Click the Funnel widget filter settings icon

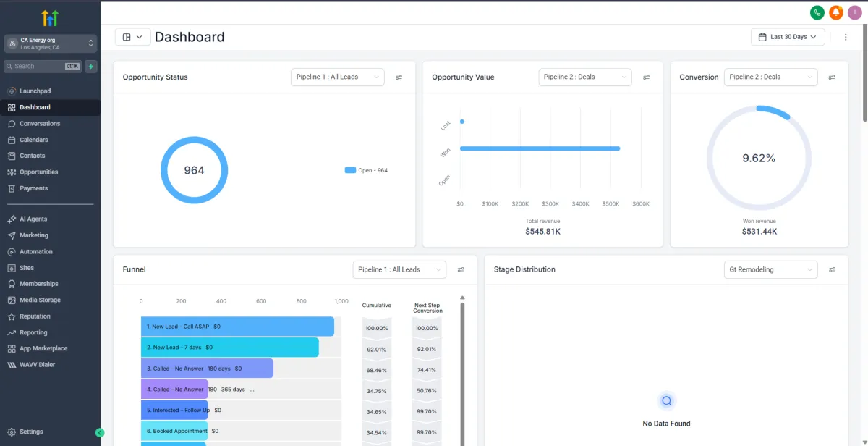pos(461,269)
